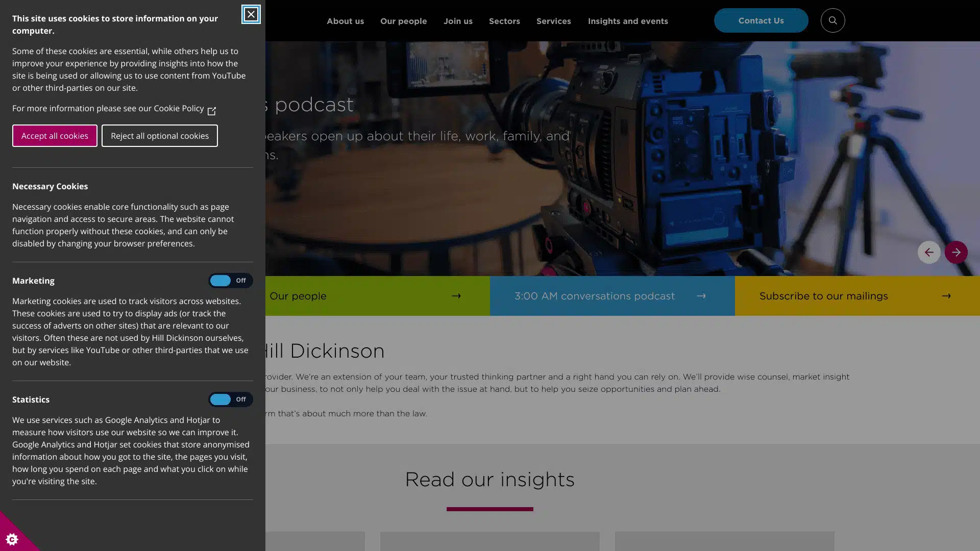The image size is (980, 551).
Task: Click arrow on Our people tile
Action: (x=456, y=296)
